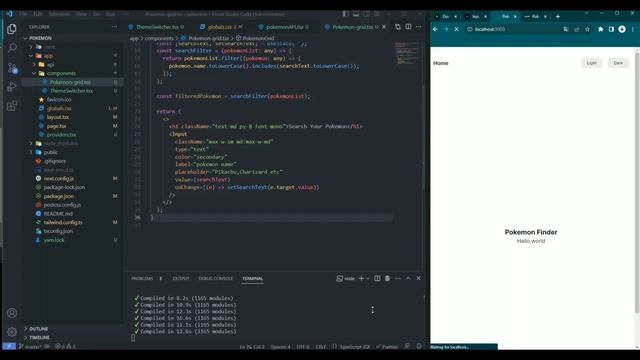Open the Extensions view

click(x=12, y=106)
